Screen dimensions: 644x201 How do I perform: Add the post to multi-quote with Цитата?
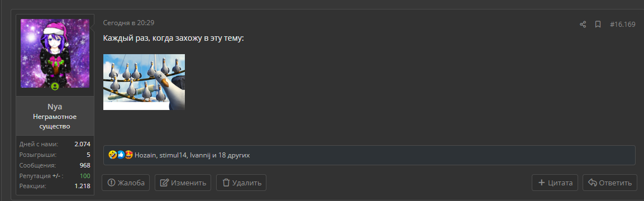tap(555, 183)
